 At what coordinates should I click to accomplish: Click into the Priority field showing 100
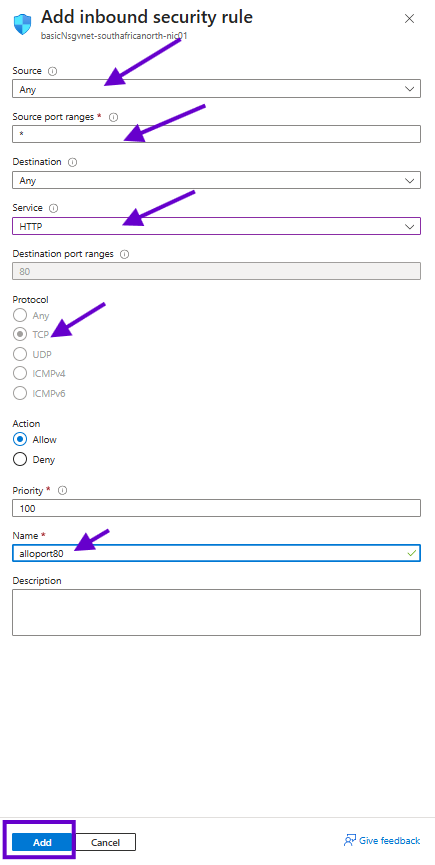[216, 508]
